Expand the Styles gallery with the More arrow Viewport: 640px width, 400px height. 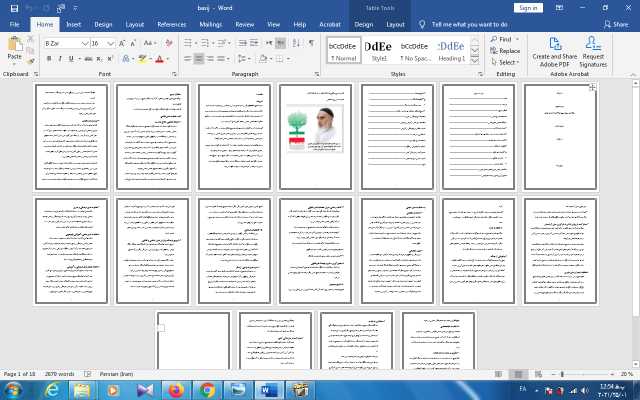point(476,62)
